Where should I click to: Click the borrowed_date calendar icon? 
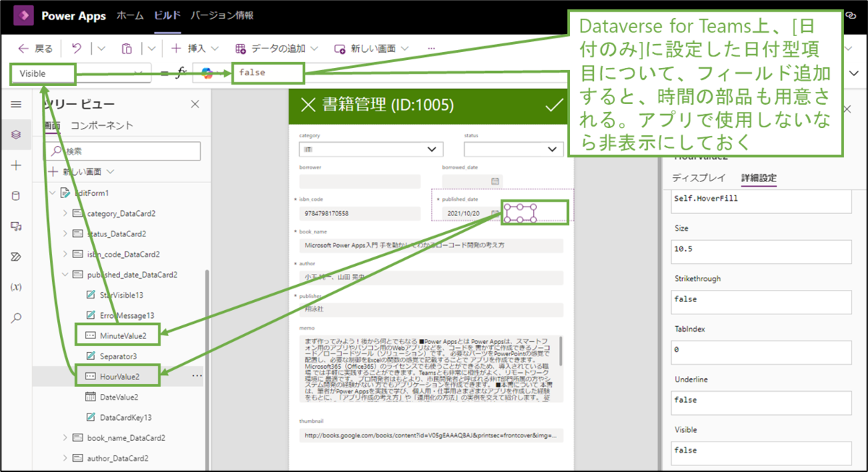pyautogui.click(x=495, y=181)
